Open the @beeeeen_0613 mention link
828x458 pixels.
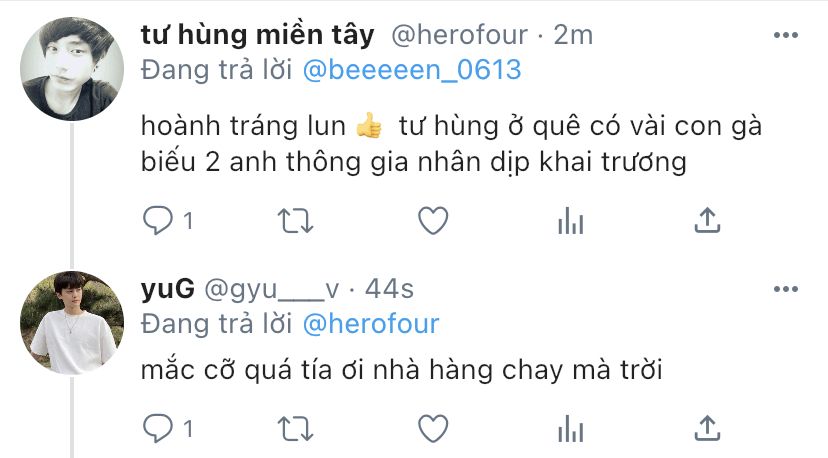412,70
